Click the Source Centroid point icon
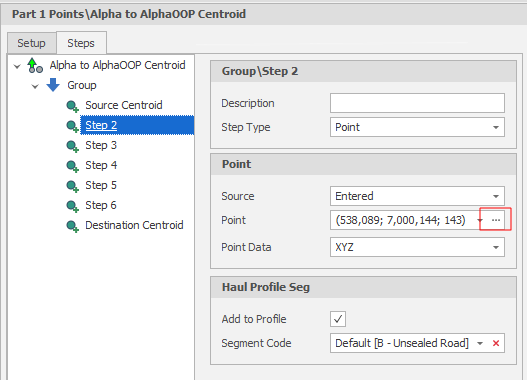 [72, 106]
